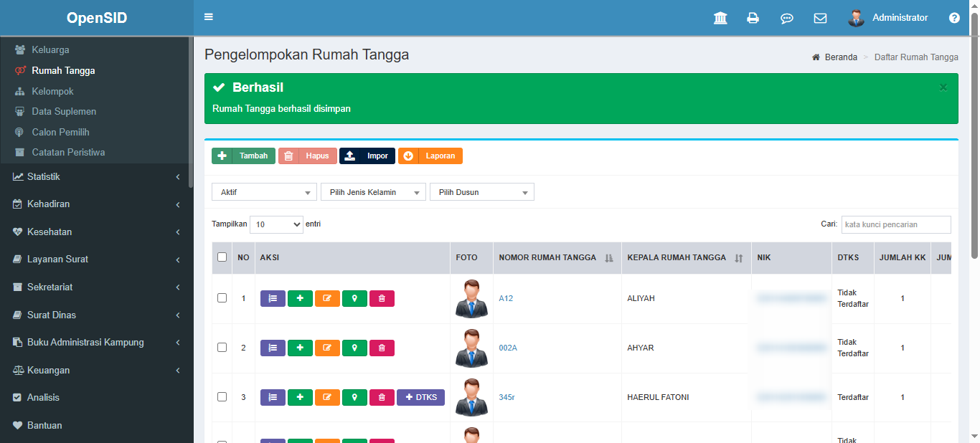Viewport: 980px width, 443px height.
Task: Click map marker icon for AHYAR row
Action: tap(354, 348)
